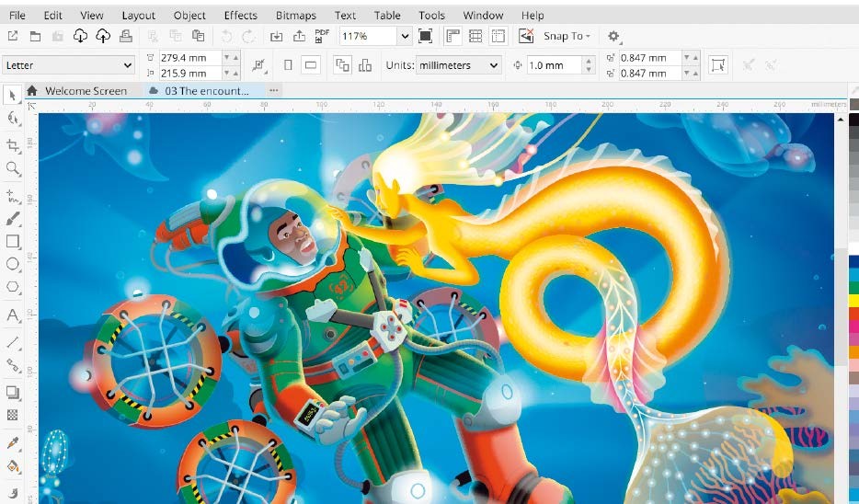Expand the Snap To dropdown
The height and width of the screenshot is (504, 859).
(x=567, y=36)
